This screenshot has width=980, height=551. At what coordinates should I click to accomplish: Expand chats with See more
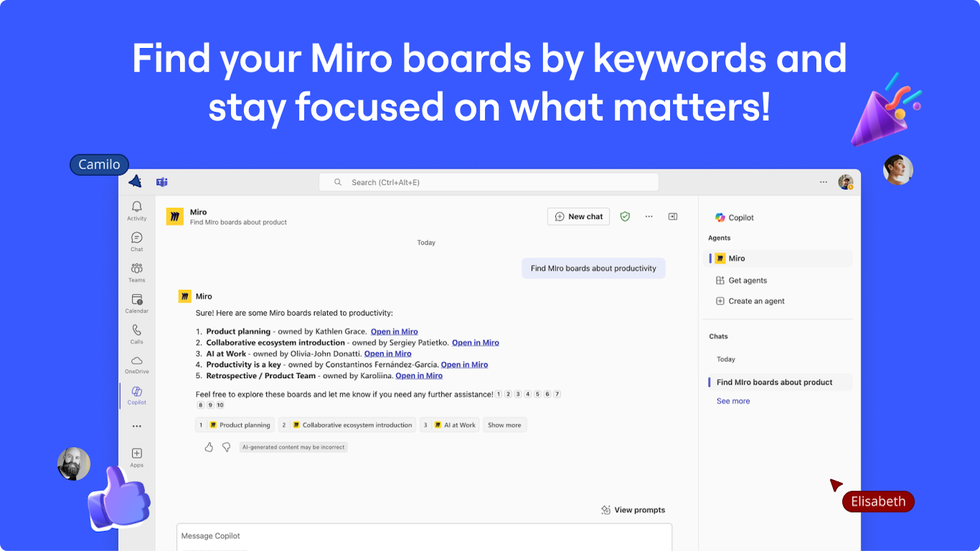733,401
